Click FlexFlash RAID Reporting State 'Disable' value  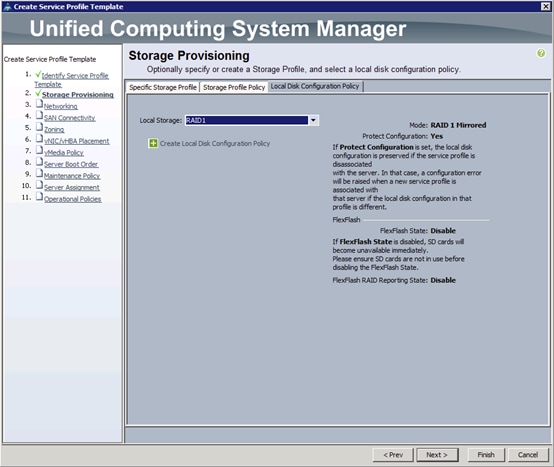pyautogui.click(x=443, y=280)
